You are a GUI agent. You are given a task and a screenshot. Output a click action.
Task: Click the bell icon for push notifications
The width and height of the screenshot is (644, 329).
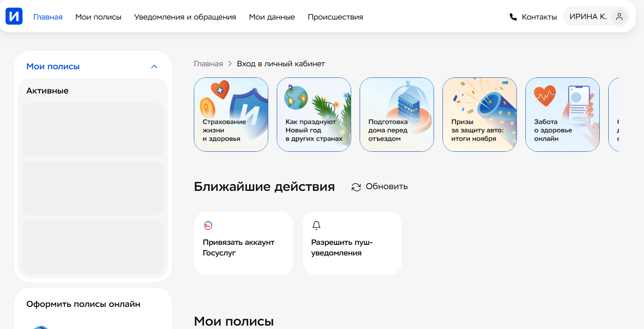316,226
